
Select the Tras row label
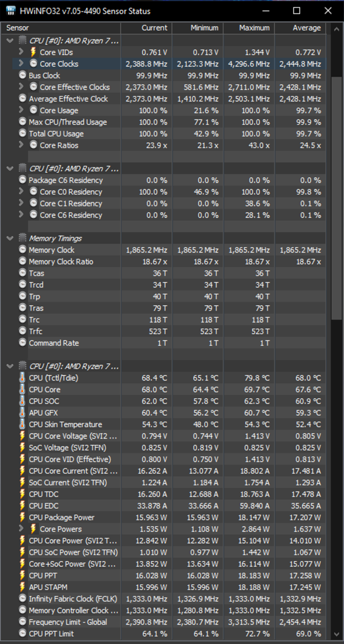[x=36, y=308]
